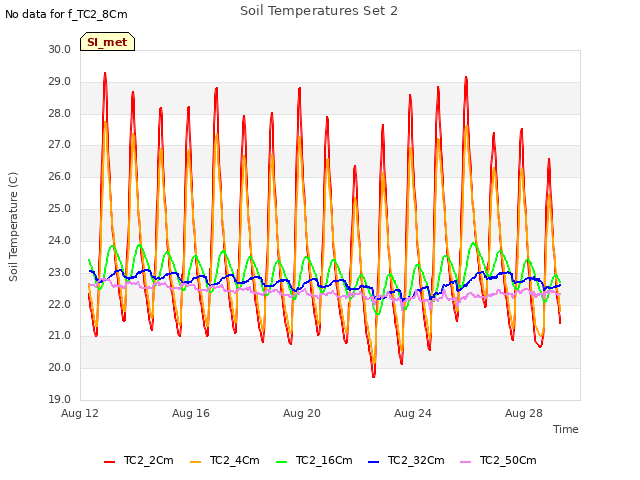Click the 24.0 y-axis tick label

point(60,240)
